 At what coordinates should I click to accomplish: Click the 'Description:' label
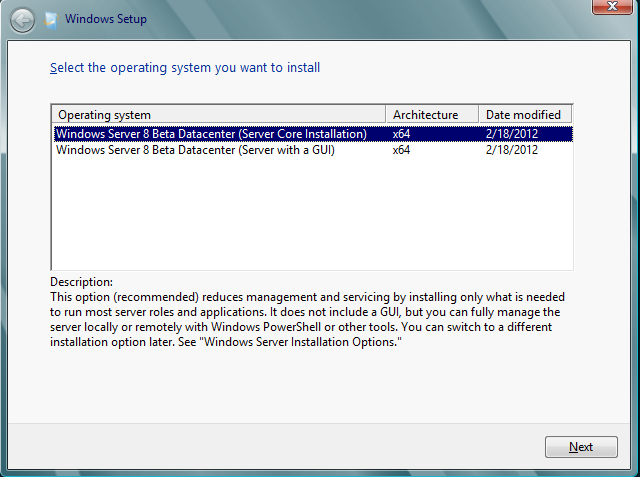click(x=81, y=282)
